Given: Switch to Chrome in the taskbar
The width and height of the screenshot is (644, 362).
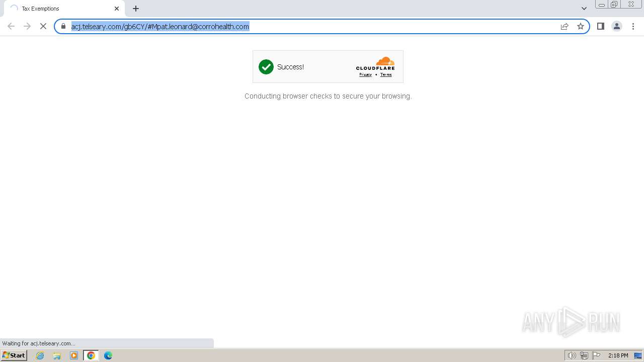Looking at the screenshot, I should coord(91,355).
